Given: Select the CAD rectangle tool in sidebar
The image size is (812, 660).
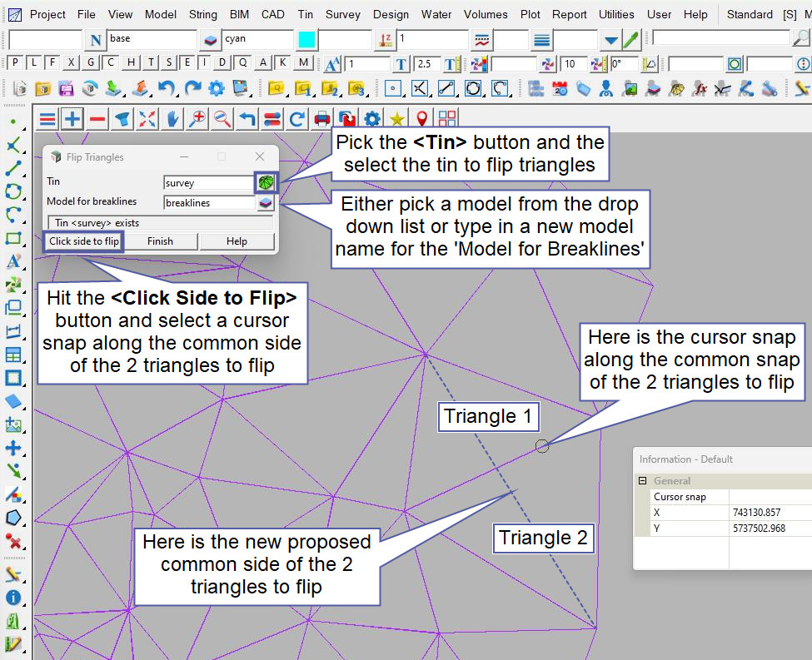Looking at the screenshot, I should tap(13, 238).
